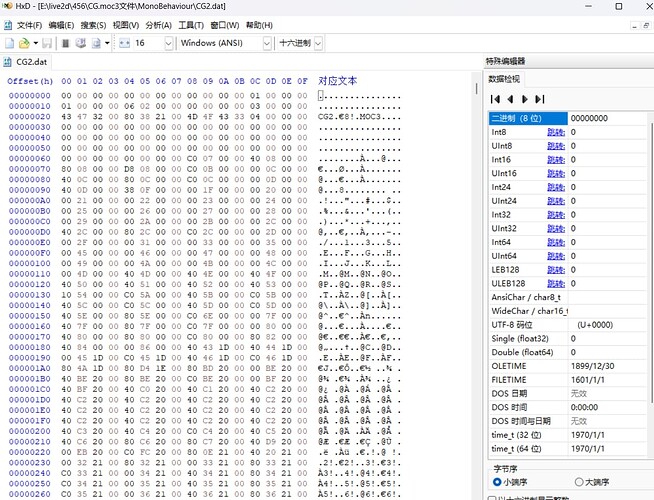654x500 pixels.
Task: Click the UTF-8 码位 row
Action: pos(567,325)
